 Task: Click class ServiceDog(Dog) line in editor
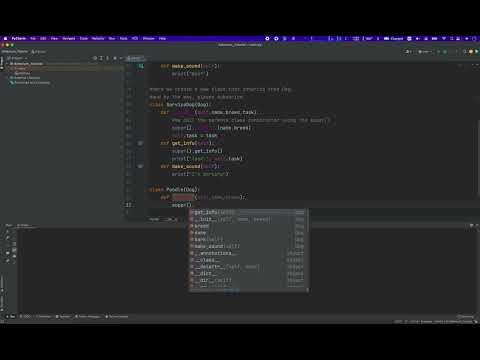pyautogui.click(x=180, y=105)
